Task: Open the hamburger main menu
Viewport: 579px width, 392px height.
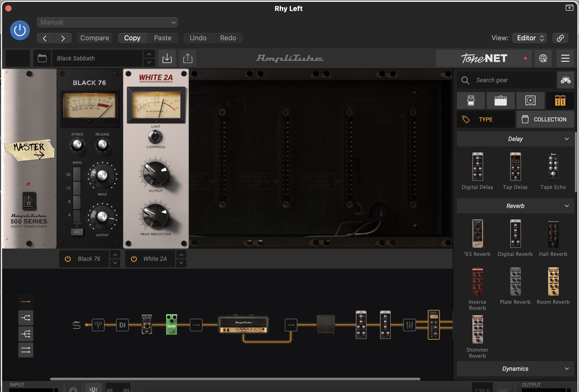Action: click(x=565, y=58)
